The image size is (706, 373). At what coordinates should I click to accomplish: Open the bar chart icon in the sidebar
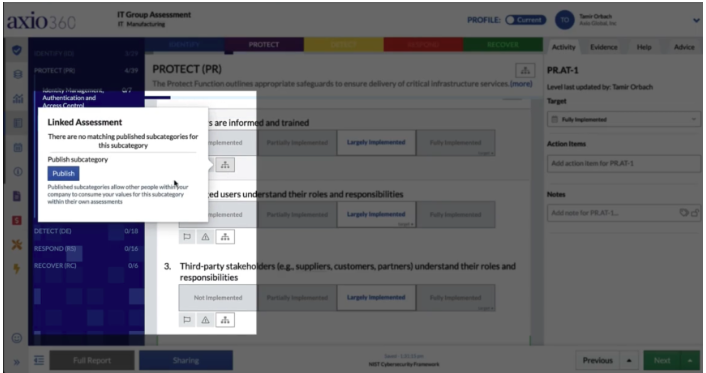pos(18,98)
